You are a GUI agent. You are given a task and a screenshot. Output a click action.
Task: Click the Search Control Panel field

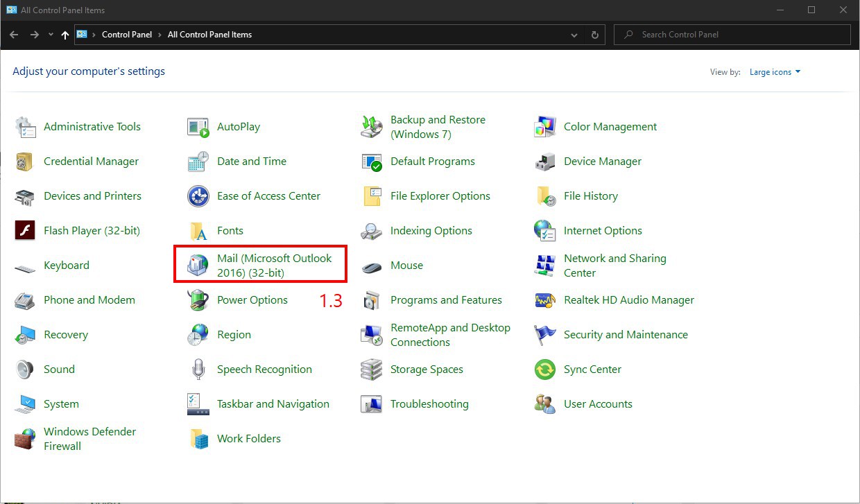732,35
